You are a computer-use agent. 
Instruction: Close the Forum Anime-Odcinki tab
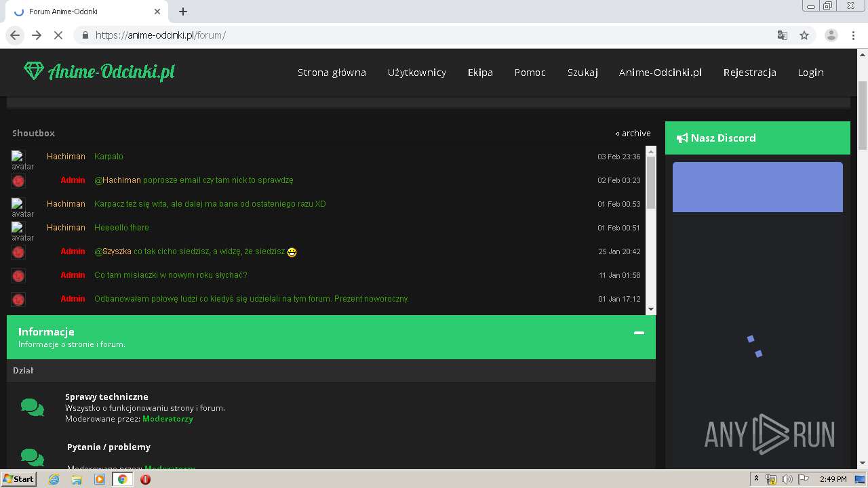(x=157, y=12)
